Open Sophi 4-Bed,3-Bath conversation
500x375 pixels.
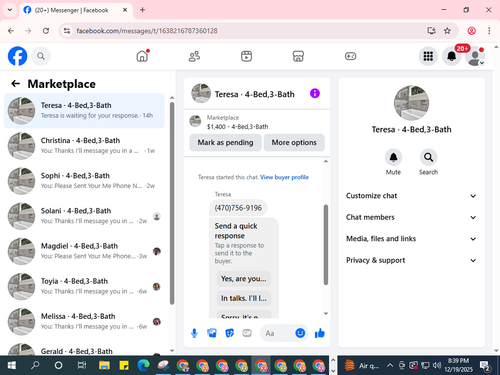coord(84,181)
